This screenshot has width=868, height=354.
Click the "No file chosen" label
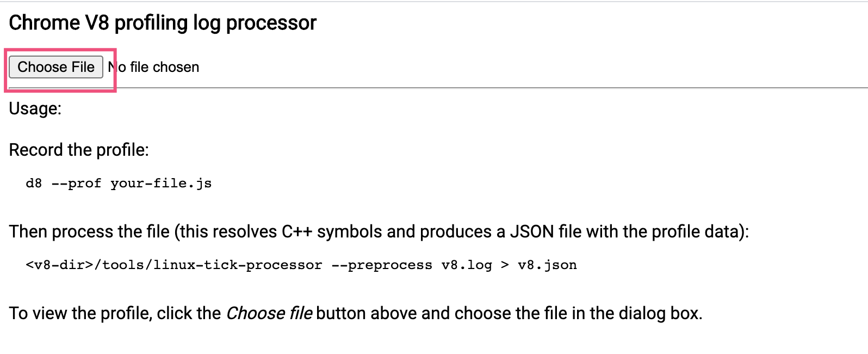coord(153,67)
